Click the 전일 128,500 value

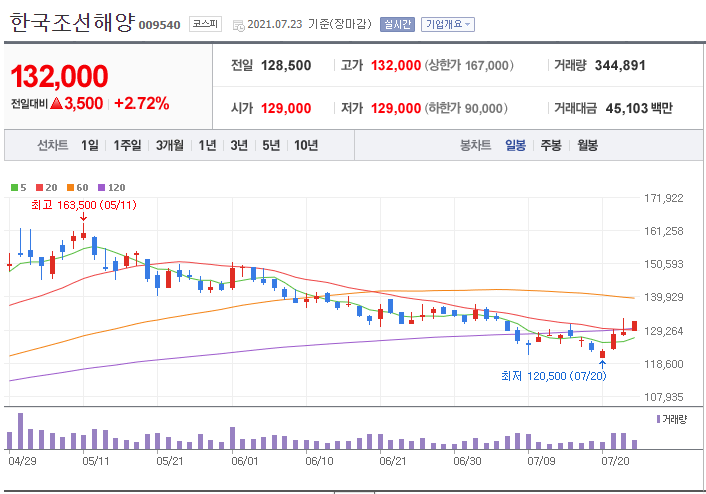286,66
